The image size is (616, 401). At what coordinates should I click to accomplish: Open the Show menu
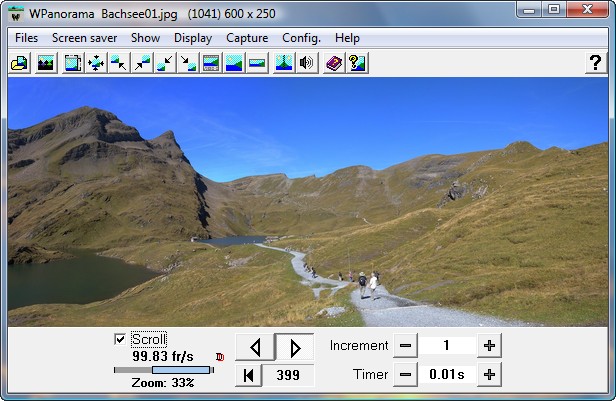click(x=145, y=38)
